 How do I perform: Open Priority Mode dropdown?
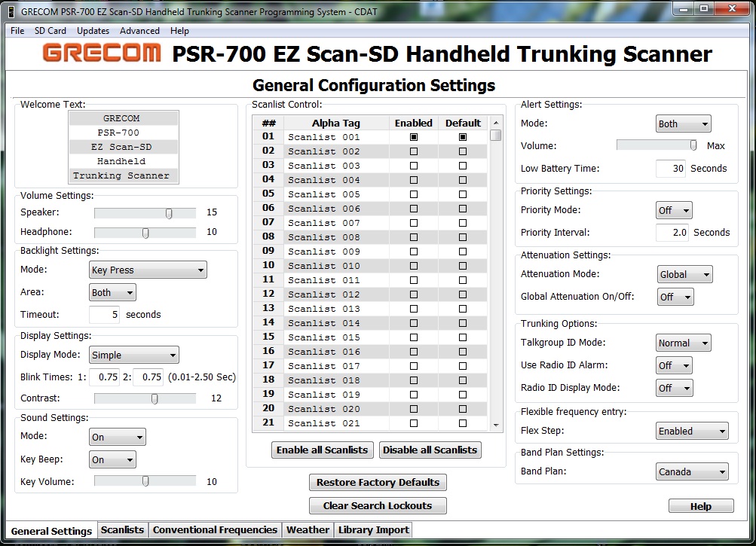click(x=674, y=211)
